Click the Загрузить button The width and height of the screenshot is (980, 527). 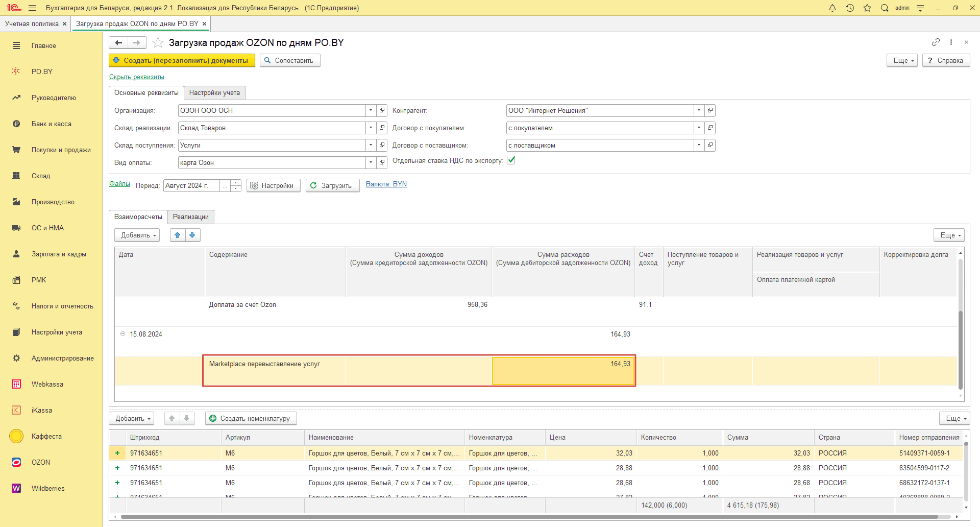click(x=332, y=185)
